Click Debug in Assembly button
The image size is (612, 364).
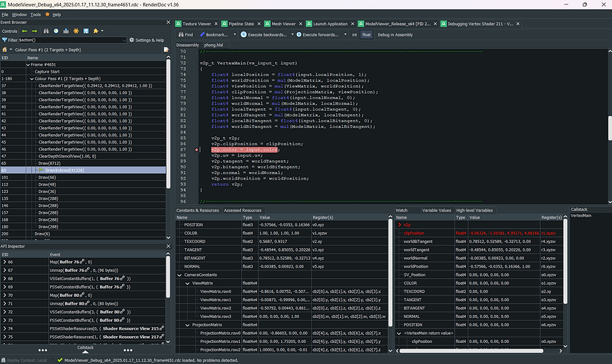point(395,34)
